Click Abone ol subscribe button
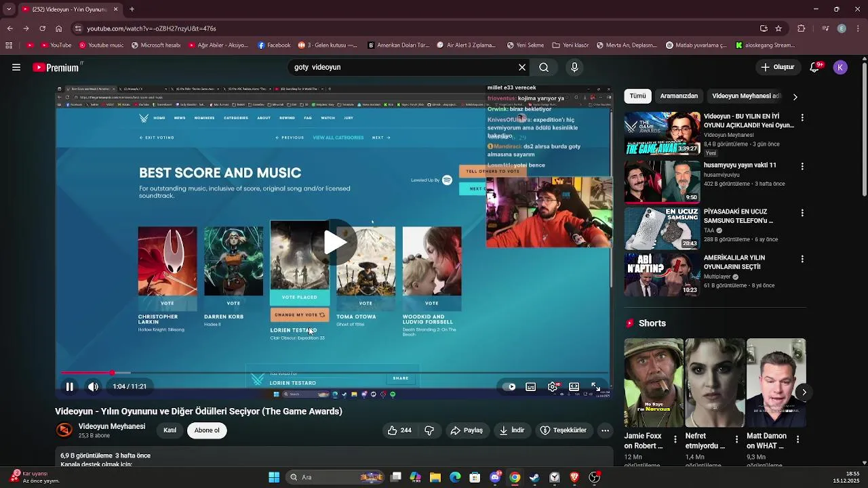Screen dimensions: 868x488 point(207,430)
